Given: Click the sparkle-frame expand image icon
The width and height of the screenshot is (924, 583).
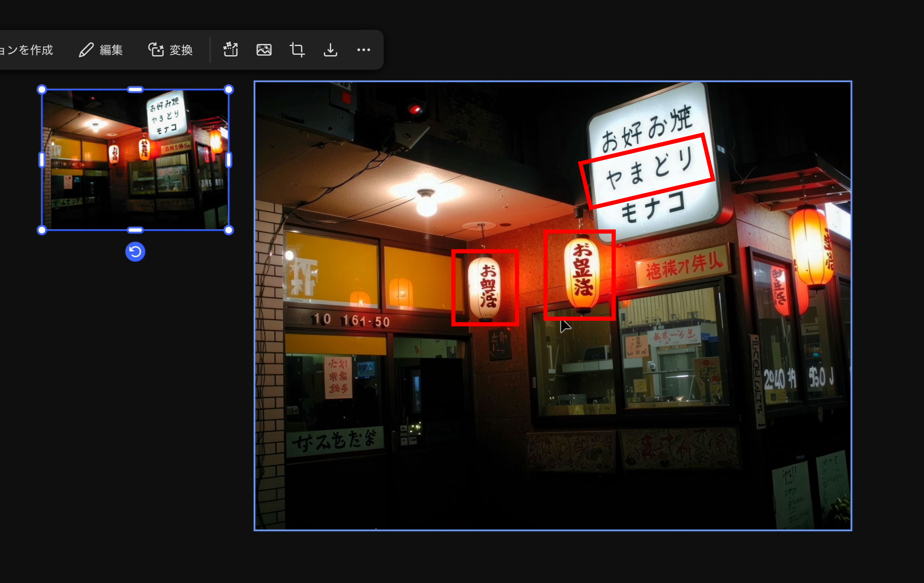Looking at the screenshot, I should (x=231, y=50).
